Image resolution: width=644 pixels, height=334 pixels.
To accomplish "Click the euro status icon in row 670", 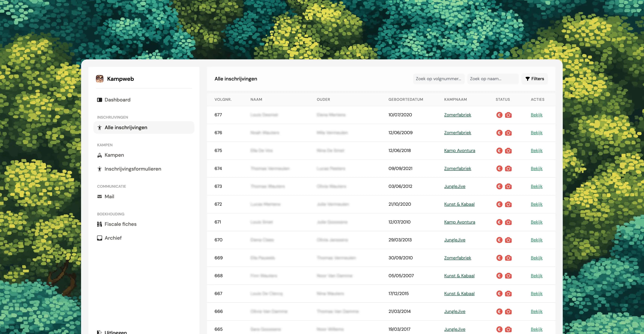I will point(499,240).
